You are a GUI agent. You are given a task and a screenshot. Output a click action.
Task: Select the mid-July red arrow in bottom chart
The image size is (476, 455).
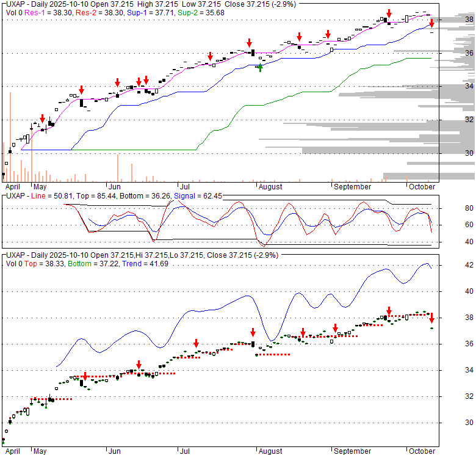coord(196,343)
